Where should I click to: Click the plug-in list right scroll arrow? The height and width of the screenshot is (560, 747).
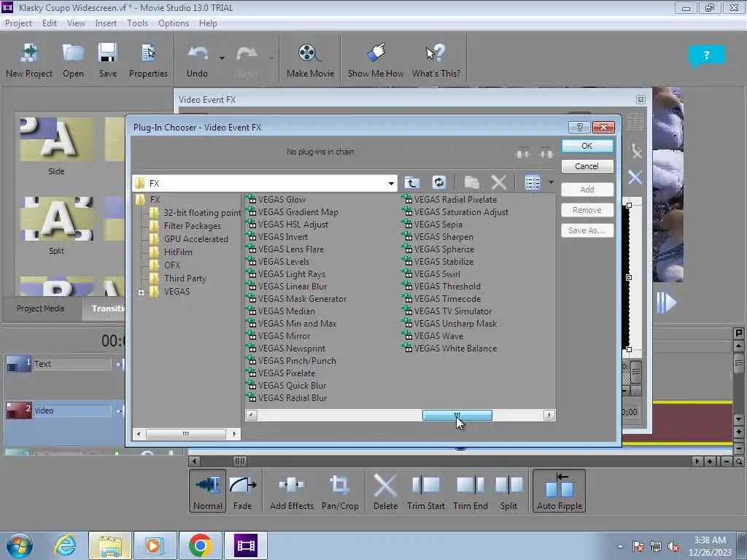pos(549,415)
